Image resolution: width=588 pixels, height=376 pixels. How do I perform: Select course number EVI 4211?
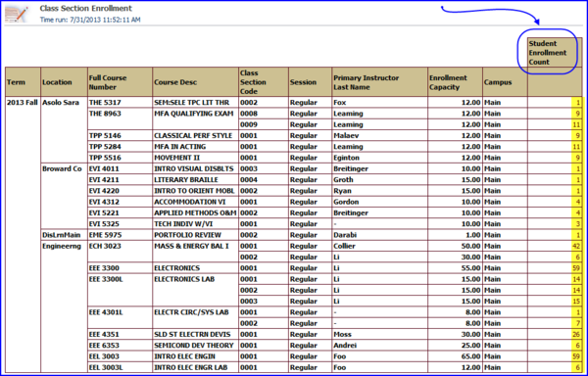point(104,180)
